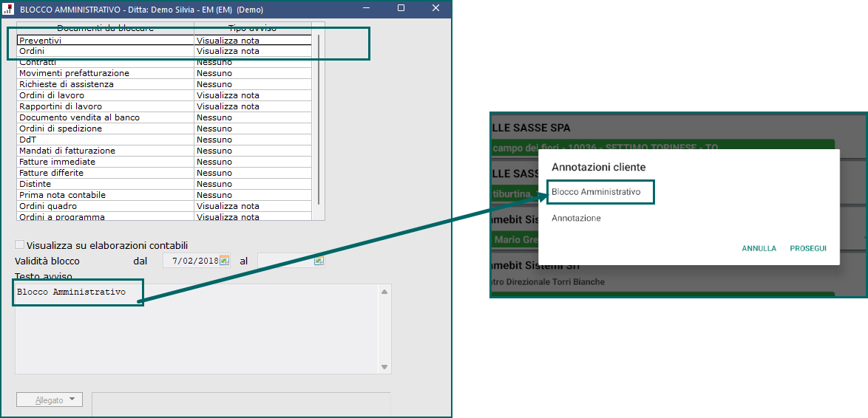Enable 'Visualizza su elaborazioni contabili' checkbox
The image size is (868, 418).
click(x=20, y=244)
